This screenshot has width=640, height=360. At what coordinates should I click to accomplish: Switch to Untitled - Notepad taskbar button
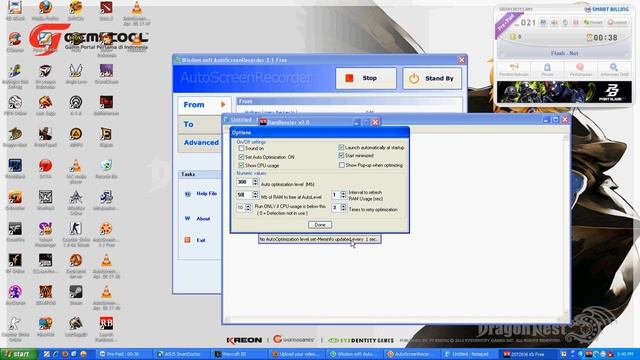(x=469, y=354)
